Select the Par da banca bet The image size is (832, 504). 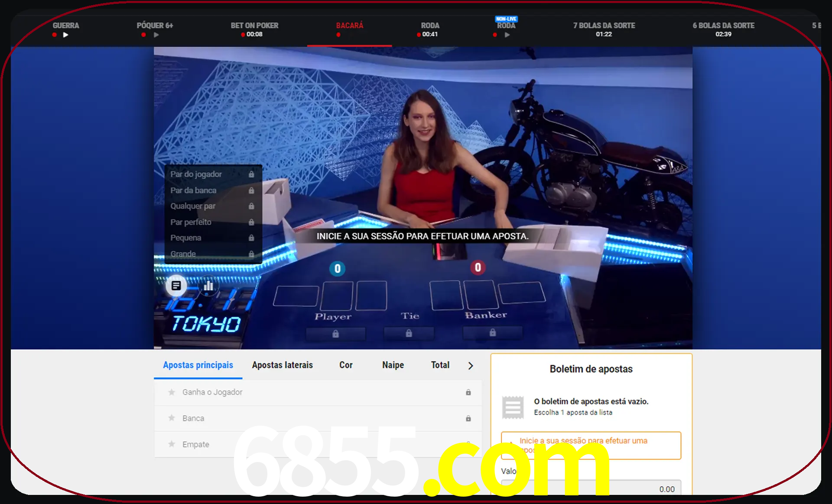click(213, 190)
